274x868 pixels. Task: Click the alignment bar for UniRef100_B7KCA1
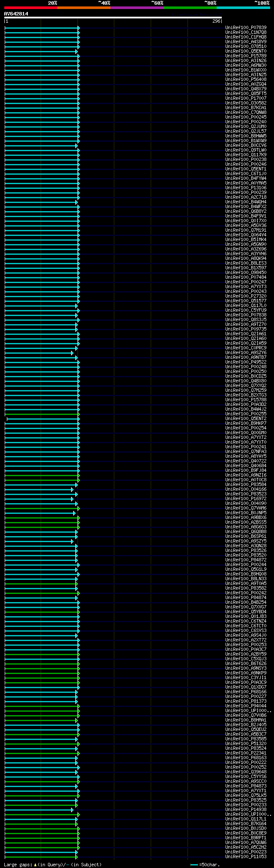42,108
